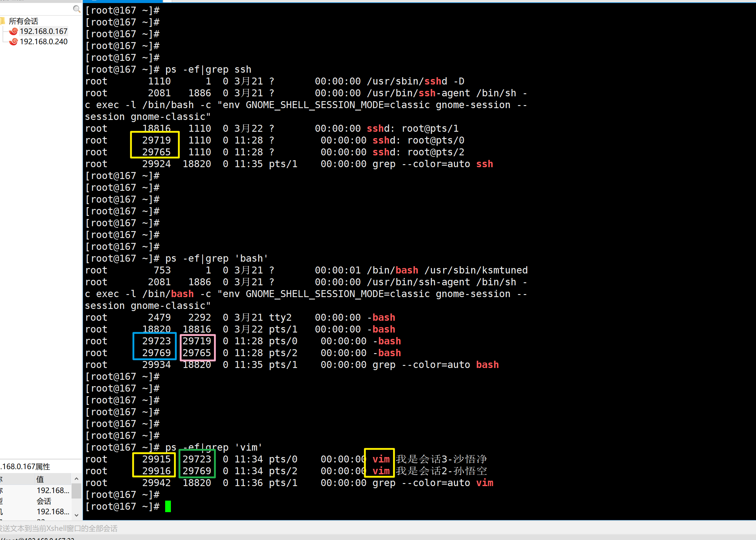Click the icon beside session 192.168.0.167
This screenshot has width=756, height=540.
point(14,31)
